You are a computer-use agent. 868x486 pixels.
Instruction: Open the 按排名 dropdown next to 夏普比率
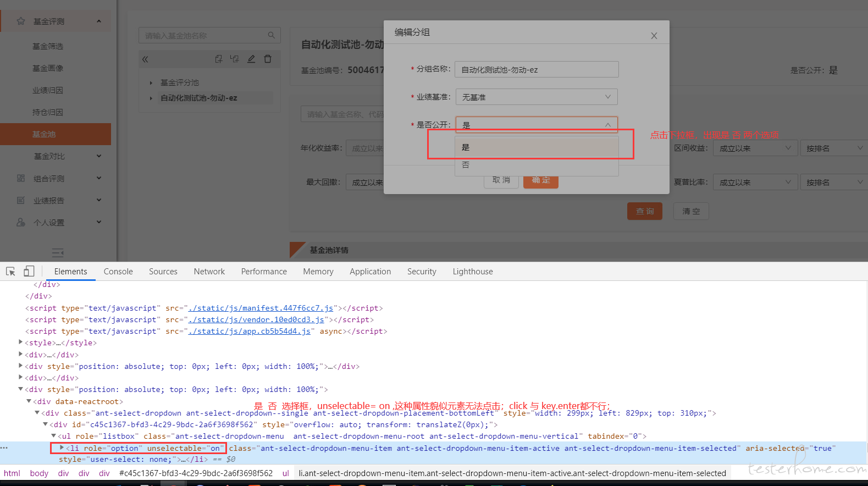[834, 183]
